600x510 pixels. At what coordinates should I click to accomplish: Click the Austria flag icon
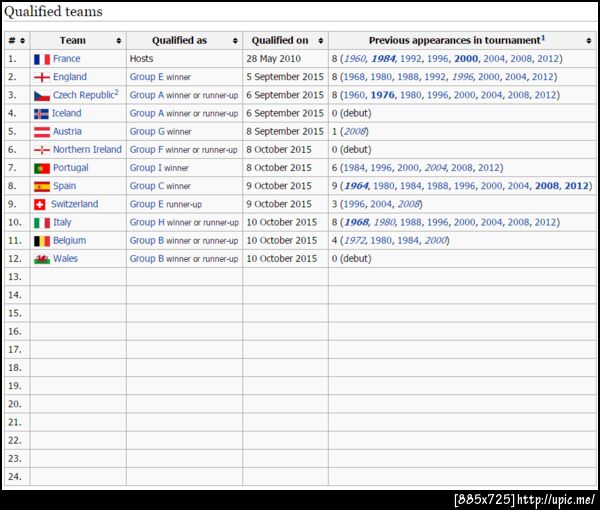click(42, 132)
